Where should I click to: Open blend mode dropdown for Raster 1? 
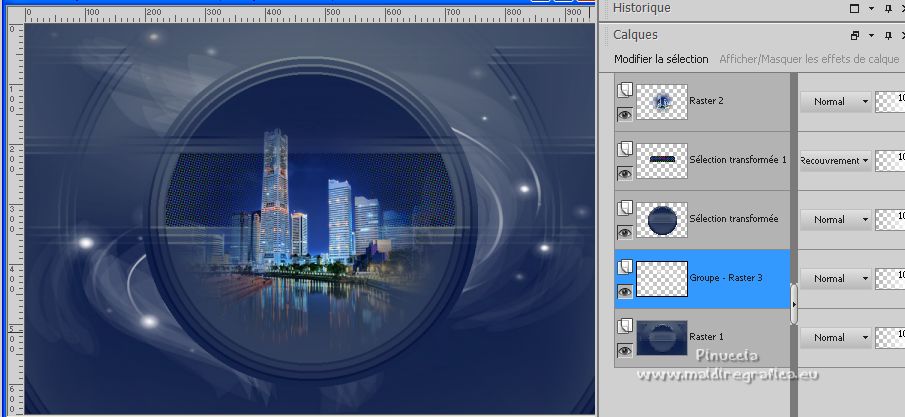pos(836,337)
